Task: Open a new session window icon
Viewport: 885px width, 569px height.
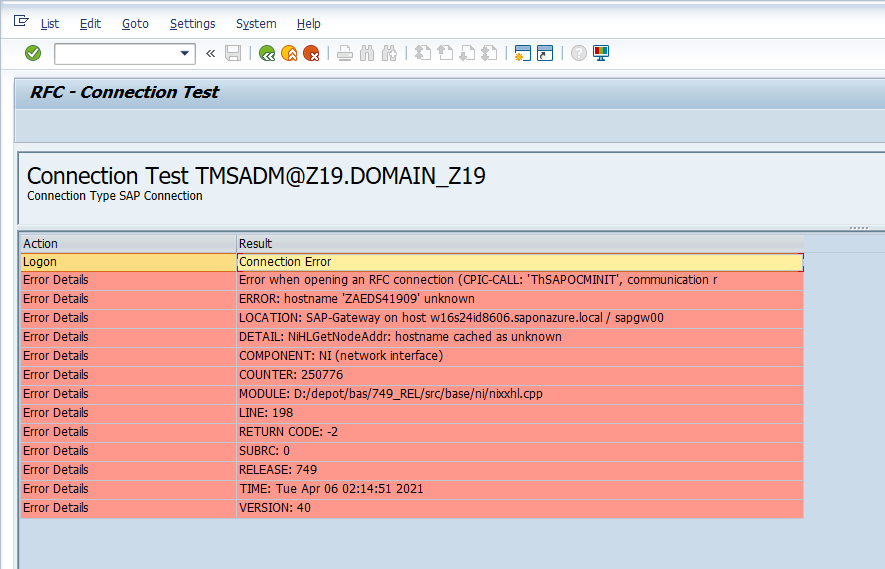Action: pos(522,53)
